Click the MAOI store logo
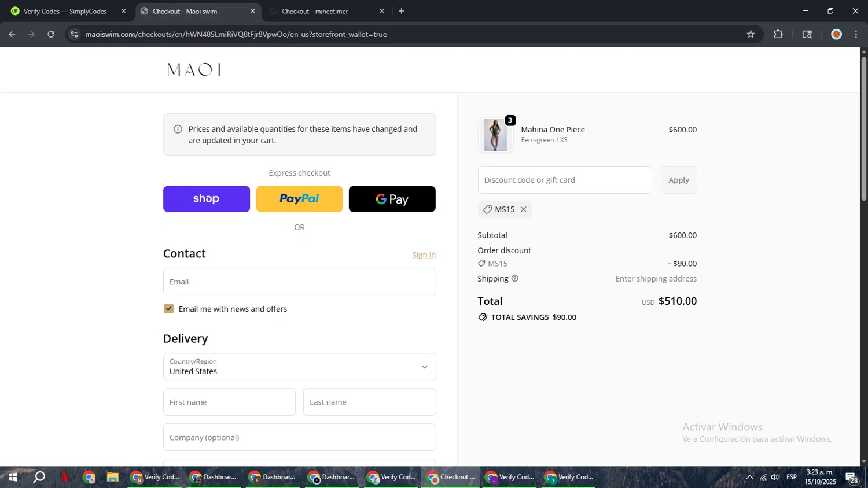The height and width of the screenshot is (488, 868). click(194, 70)
